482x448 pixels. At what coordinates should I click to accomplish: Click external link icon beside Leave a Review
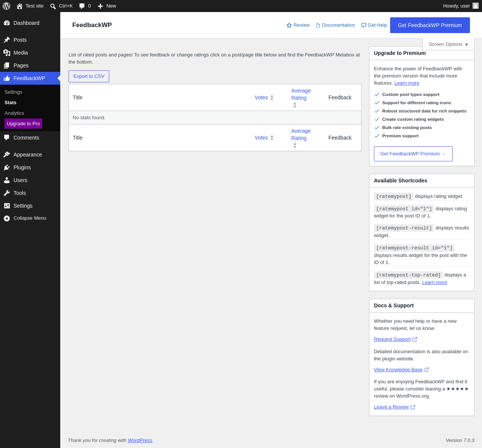point(413,407)
